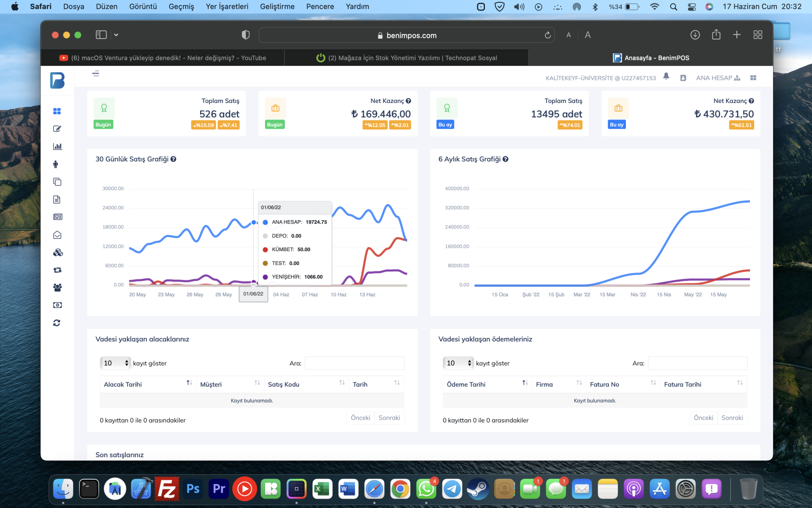Viewport: 812px width, 508px height.
Task: Show Safari tab overview grid
Action: coord(757,35)
